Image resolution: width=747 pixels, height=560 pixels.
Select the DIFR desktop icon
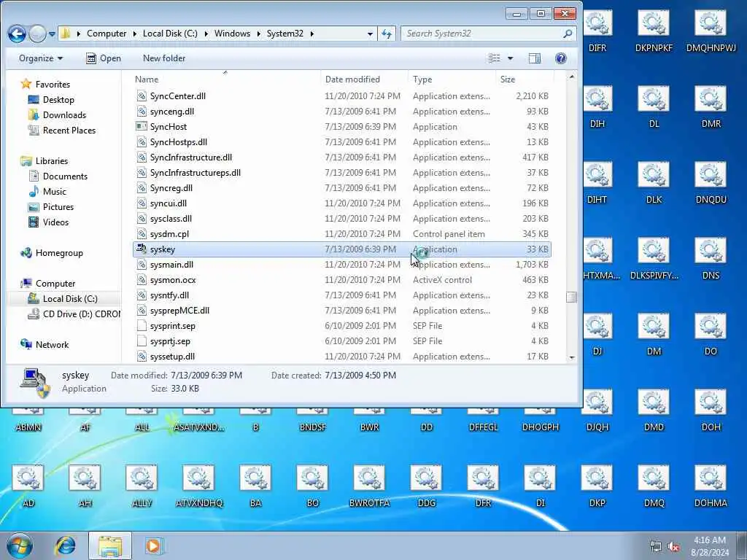[597, 32]
